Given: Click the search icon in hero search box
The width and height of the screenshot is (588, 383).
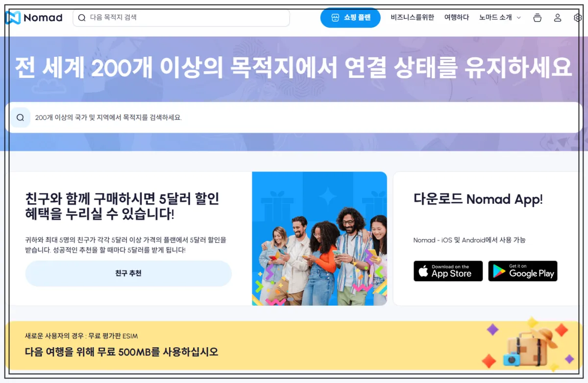Looking at the screenshot, I should 20,118.
